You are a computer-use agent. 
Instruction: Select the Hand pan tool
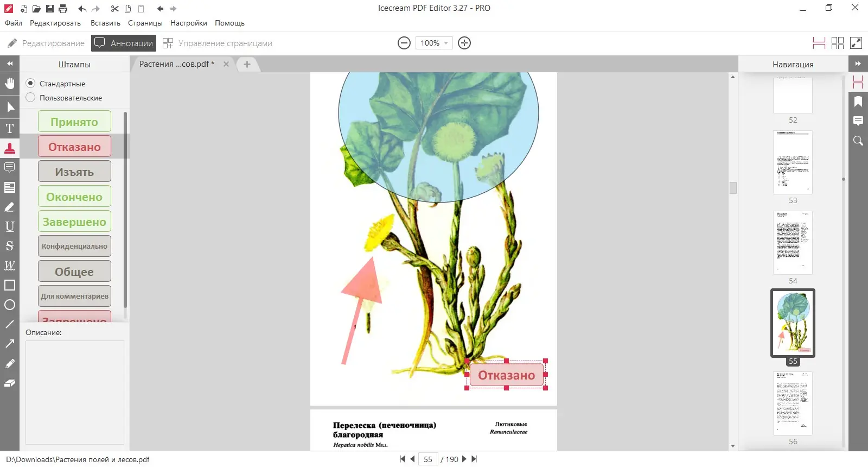(x=10, y=84)
